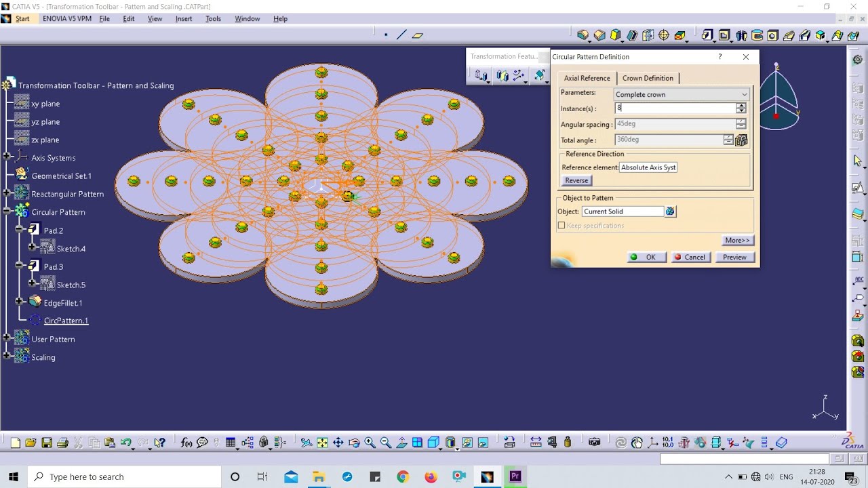Open the Parameters Complete crown dropdown
The image size is (868, 488).
point(681,94)
